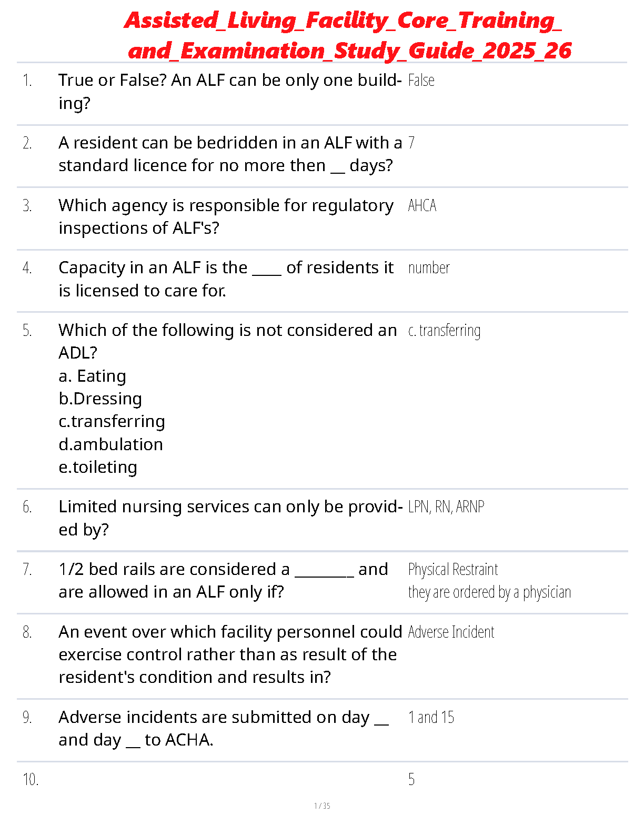This screenshot has width=644, height=834.
Task: Select the answer "number" for question 4
Action: click(429, 268)
